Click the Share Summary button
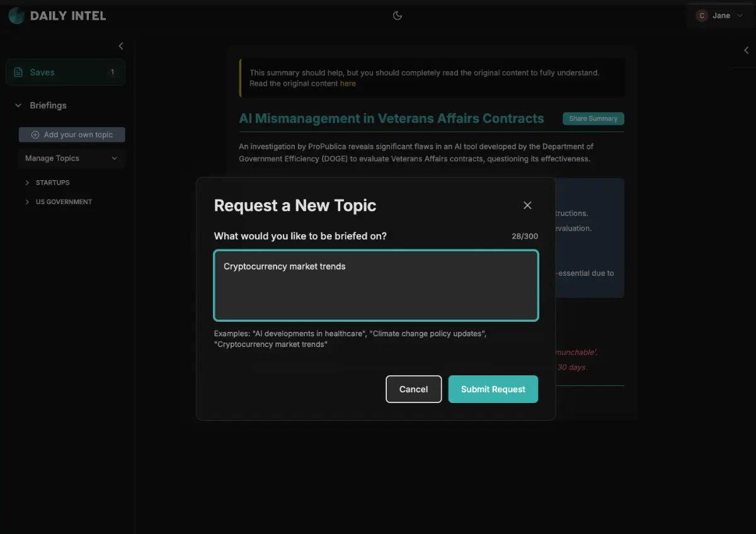Viewport: 756px width, 534px height. [x=593, y=119]
